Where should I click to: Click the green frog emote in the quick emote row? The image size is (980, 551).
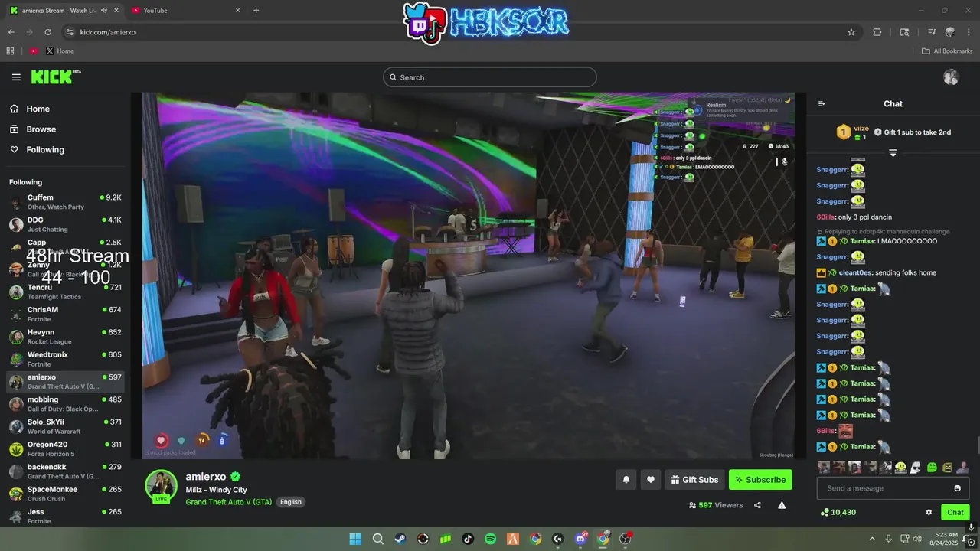click(932, 467)
